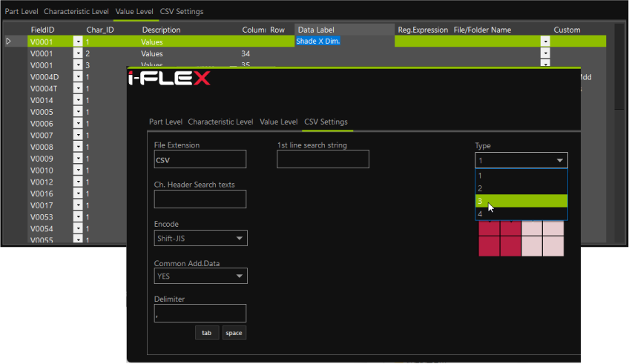Open FieldID dropdown for V0004D row
The width and height of the screenshot is (629, 364).
[78, 77]
